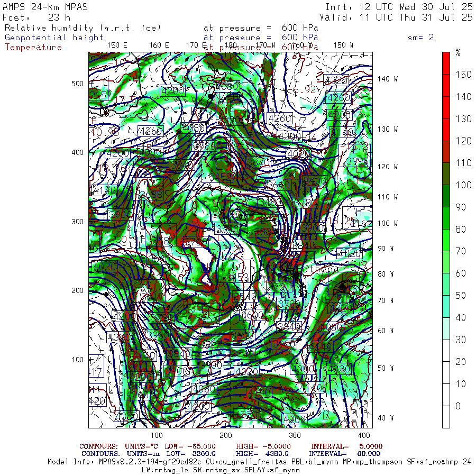Click the '%' unit above the colorbar
The width and height of the screenshot is (476, 476).
(x=458, y=52)
